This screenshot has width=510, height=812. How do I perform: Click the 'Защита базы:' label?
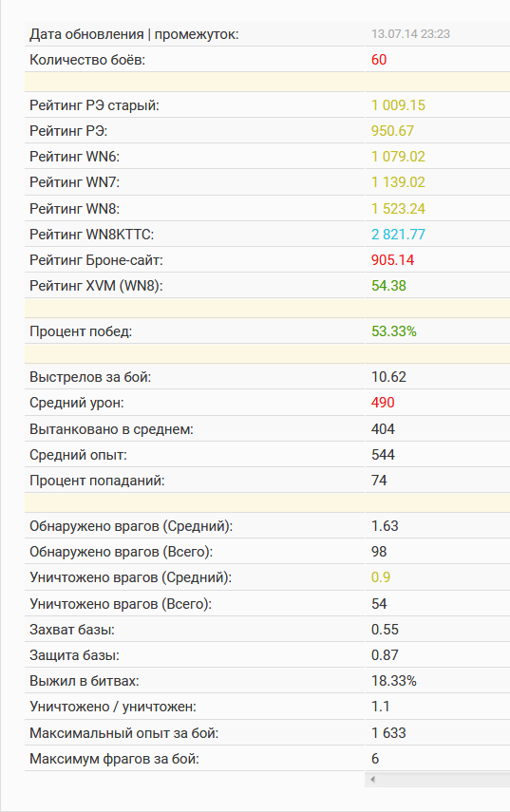point(75,655)
